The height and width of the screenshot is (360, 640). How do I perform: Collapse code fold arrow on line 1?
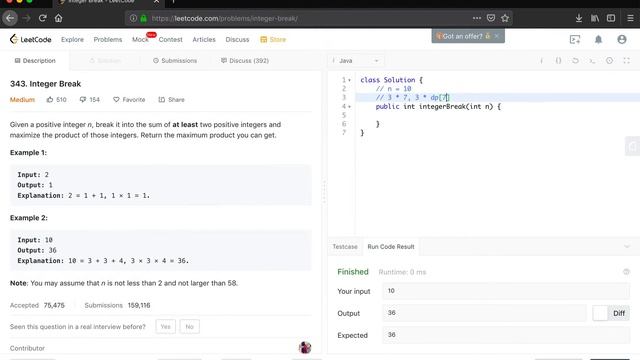coord(349,80)
